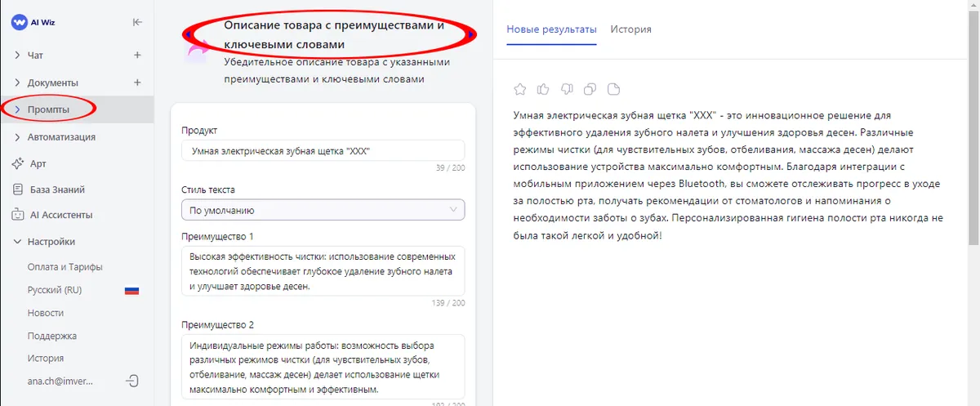980x406 pixels.
Task: Click the heading Описание товара с преимуществами
Action: (x=334, y=34)
